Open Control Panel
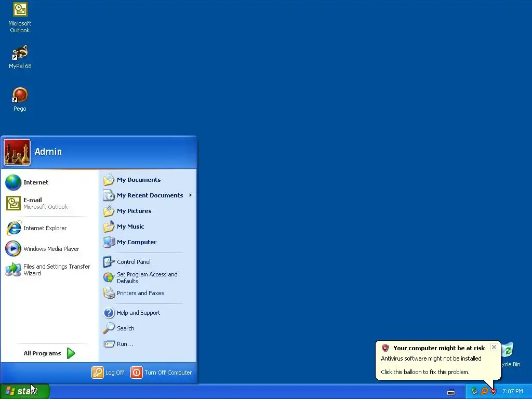This screenshot has width=532, height=399. 148,262
